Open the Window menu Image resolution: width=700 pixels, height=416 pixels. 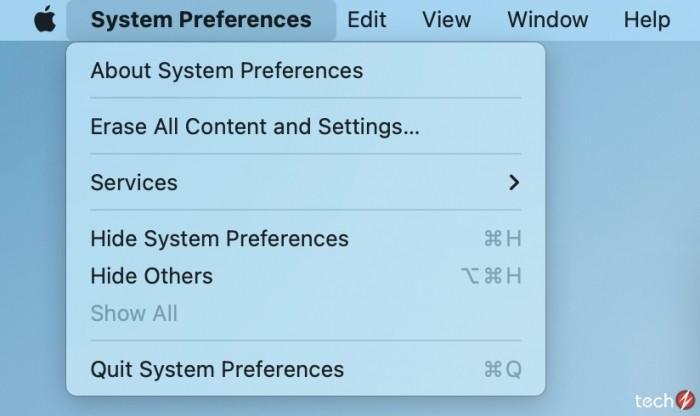547,20
